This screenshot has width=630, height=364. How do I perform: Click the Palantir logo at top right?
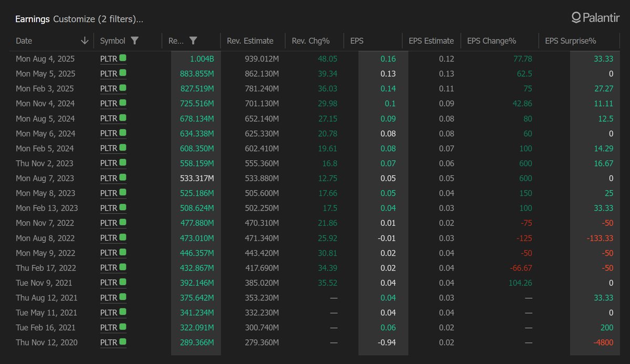[597, 18]
